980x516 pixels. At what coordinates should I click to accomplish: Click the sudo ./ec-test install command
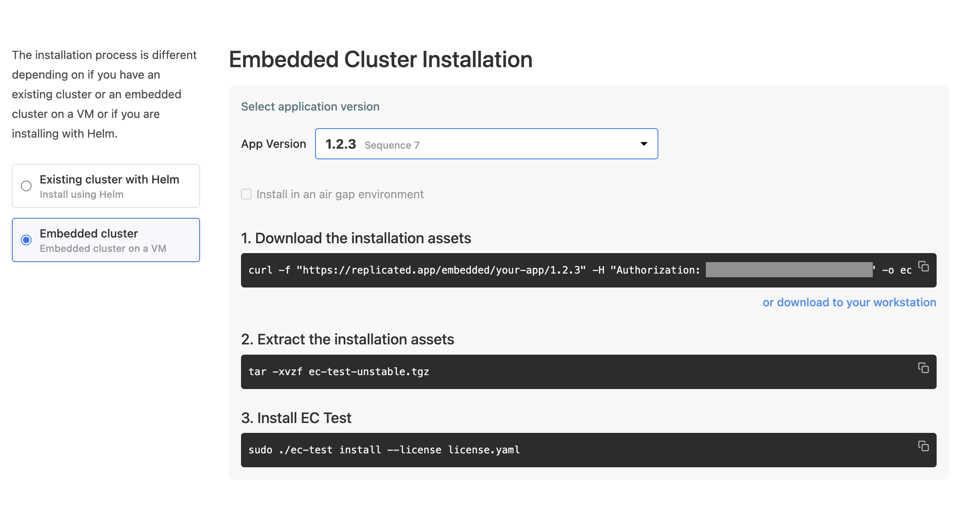coord(384,449)
